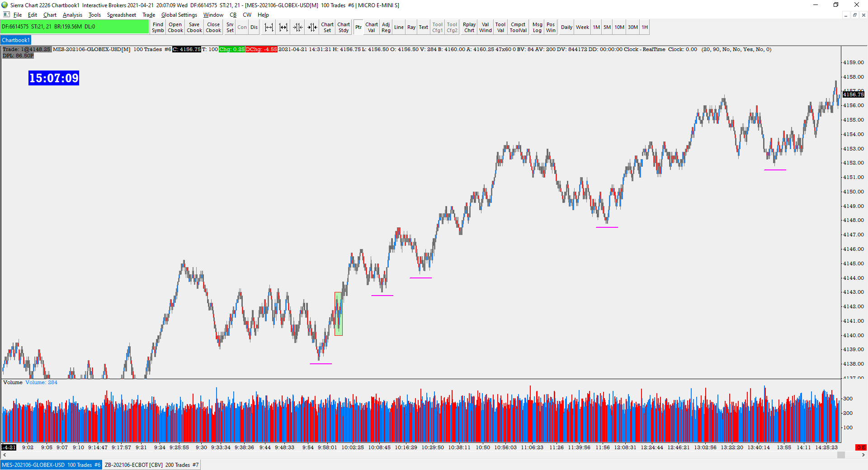Set chart period to 10M
This screenshot has width=868, height=470.
click(x=619, y=27)
